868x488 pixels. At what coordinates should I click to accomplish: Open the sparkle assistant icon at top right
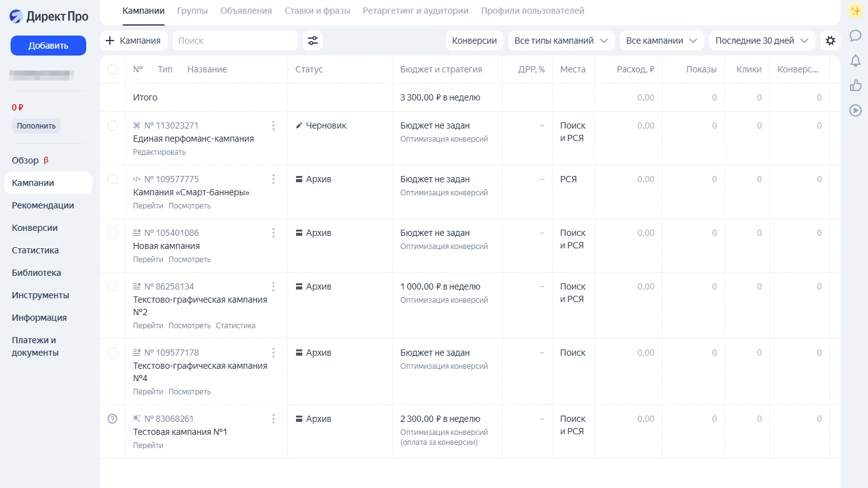click(855, 11)
